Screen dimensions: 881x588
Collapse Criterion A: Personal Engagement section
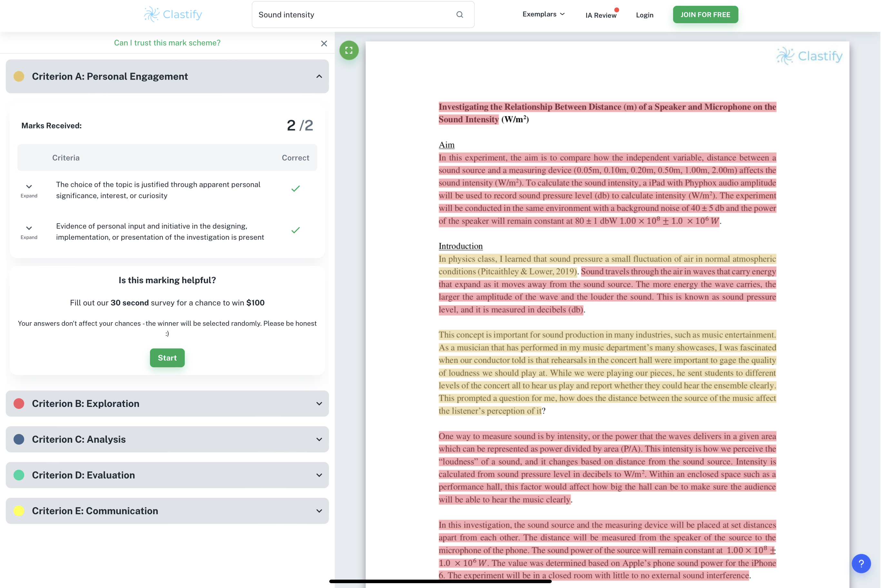click(x=319, y=76)
